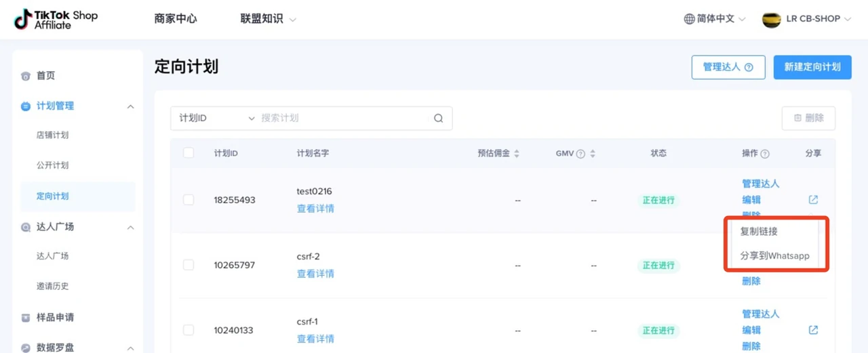The height and width of the screenshot is (353, 868).
Task: Click the 新建定向计划 button
Action: 812,67
